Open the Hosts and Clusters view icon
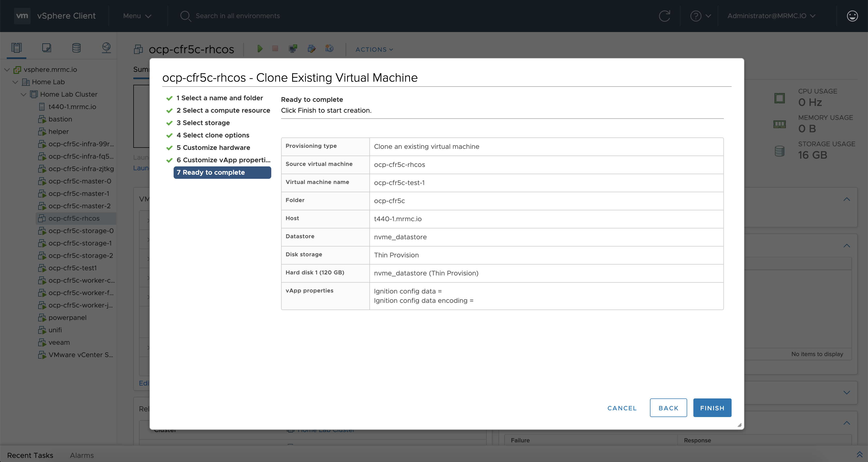 pos(16,48)
